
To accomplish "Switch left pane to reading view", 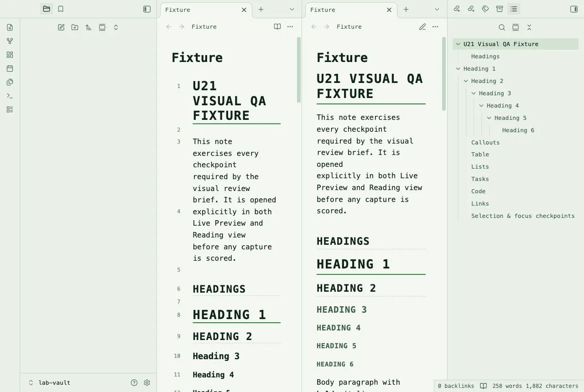I will click(277, 27).
